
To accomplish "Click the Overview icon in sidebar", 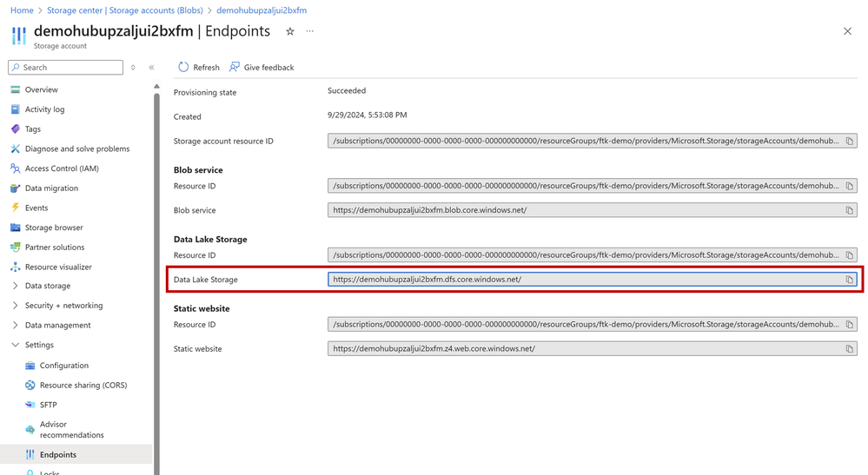I will 16,89.
